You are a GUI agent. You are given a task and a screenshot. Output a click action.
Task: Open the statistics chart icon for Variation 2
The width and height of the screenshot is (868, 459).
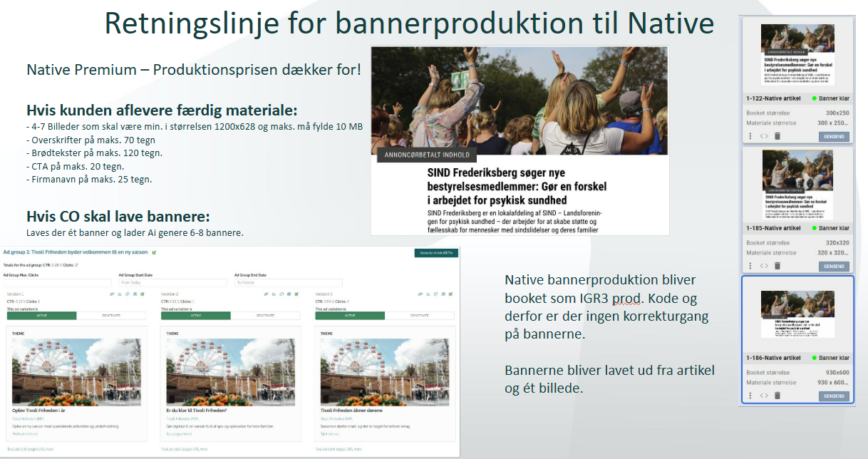coord(274,294)
